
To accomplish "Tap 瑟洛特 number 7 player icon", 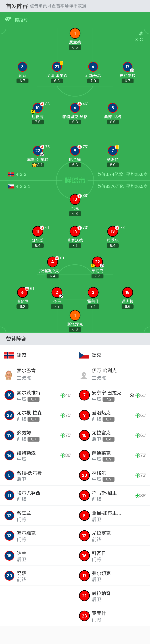I will click(113, 151).
